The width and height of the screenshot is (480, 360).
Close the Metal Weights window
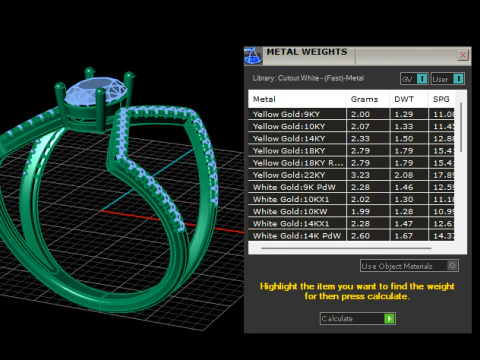463,55
